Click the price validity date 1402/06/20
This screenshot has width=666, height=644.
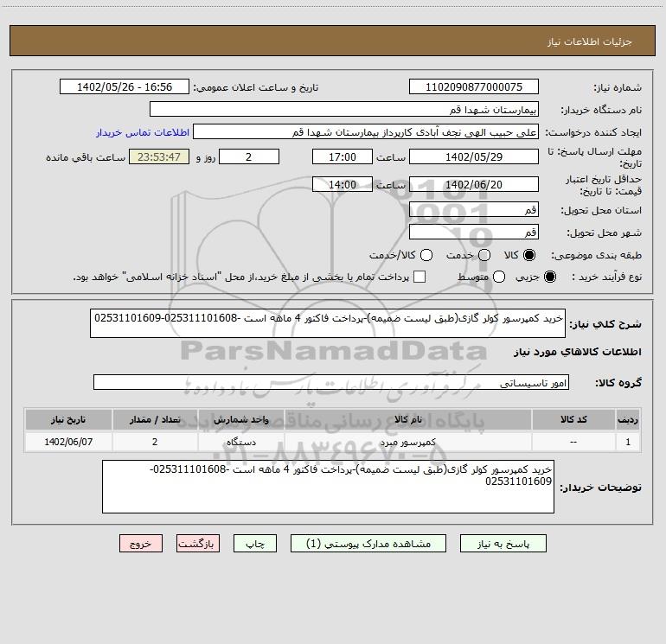(474, 184)
